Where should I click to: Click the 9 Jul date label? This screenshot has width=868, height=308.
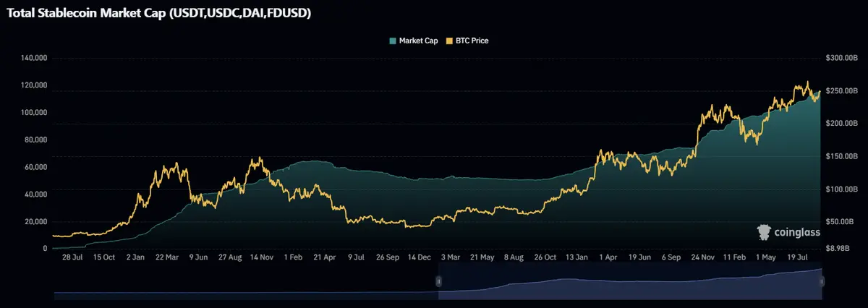pos(356,257)
